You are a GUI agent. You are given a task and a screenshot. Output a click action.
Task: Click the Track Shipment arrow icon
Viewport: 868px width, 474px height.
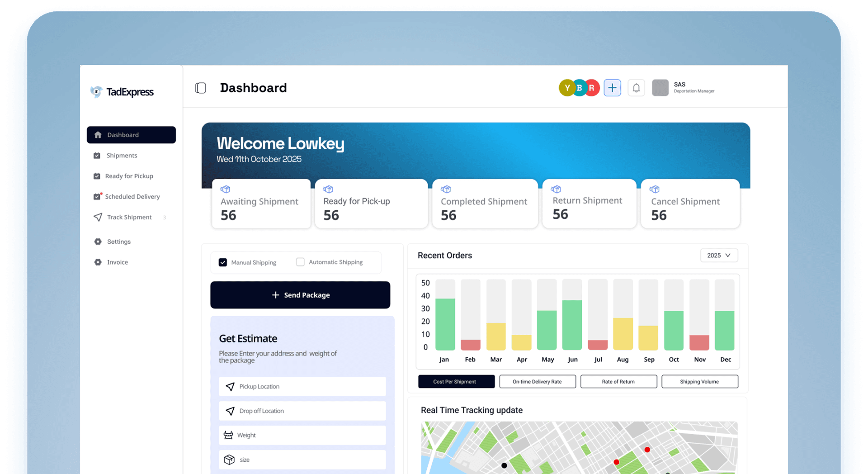98,217
